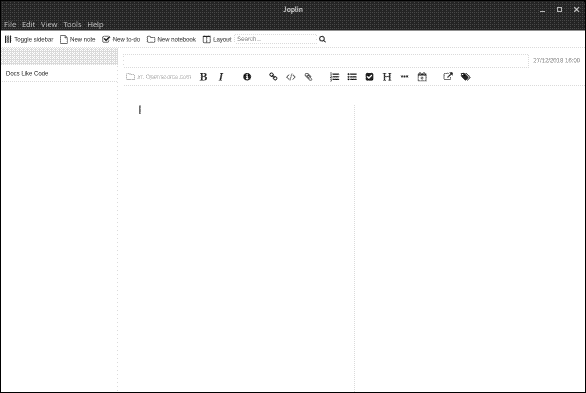
Task: Minimize the Joplin window
Action: tap(543, 10)
